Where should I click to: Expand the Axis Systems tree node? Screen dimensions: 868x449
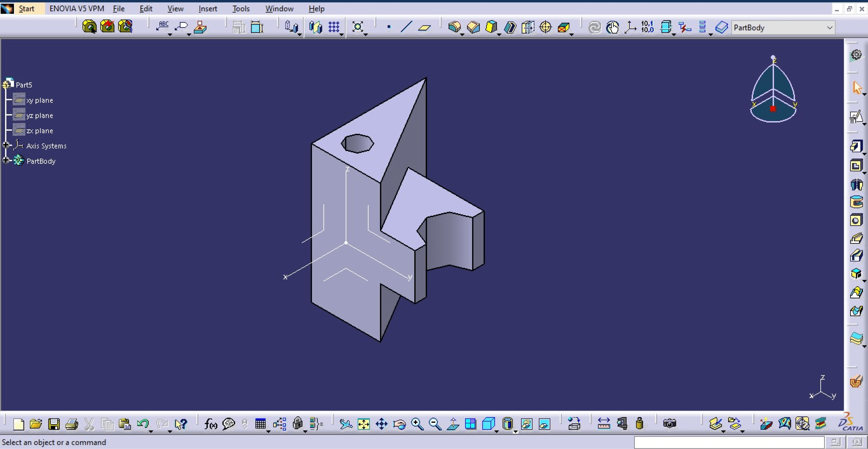click(x=6, y=145)
